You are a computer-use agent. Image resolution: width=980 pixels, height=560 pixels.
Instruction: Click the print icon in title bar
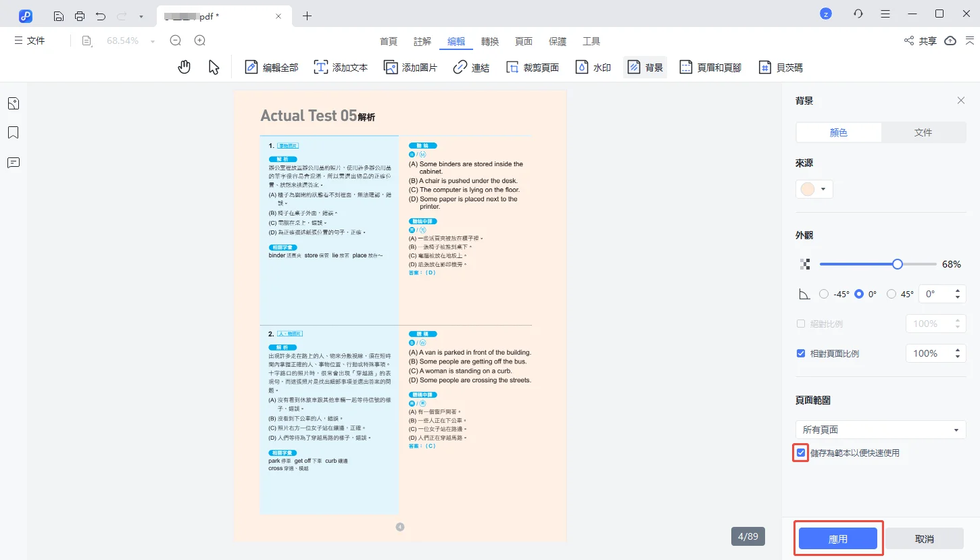coord(80,16)
